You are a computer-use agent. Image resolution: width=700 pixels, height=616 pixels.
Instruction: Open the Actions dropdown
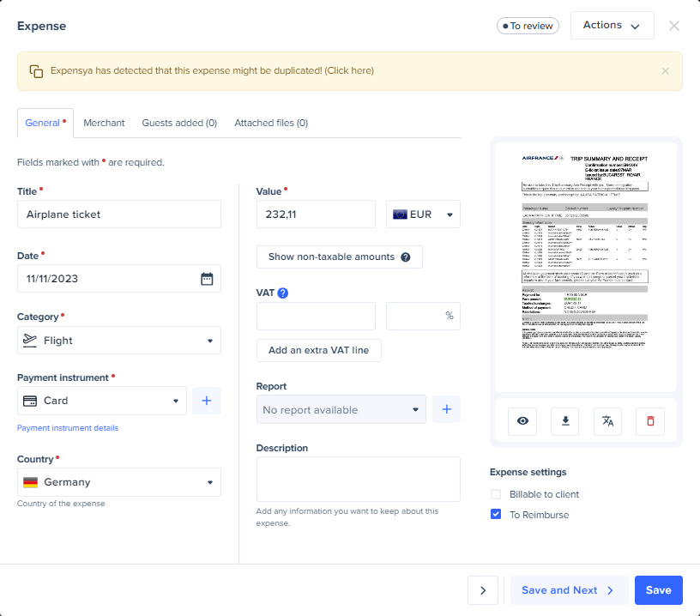tap(612, 25)
